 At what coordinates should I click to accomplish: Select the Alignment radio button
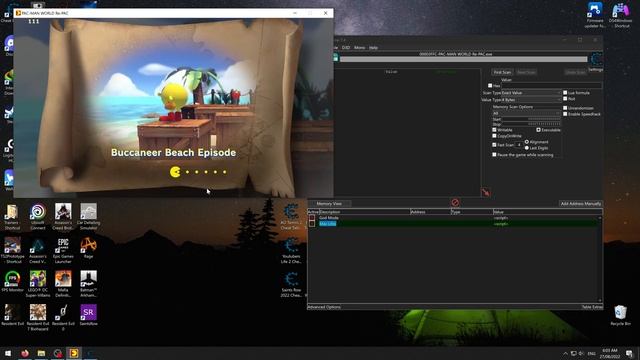527,142
